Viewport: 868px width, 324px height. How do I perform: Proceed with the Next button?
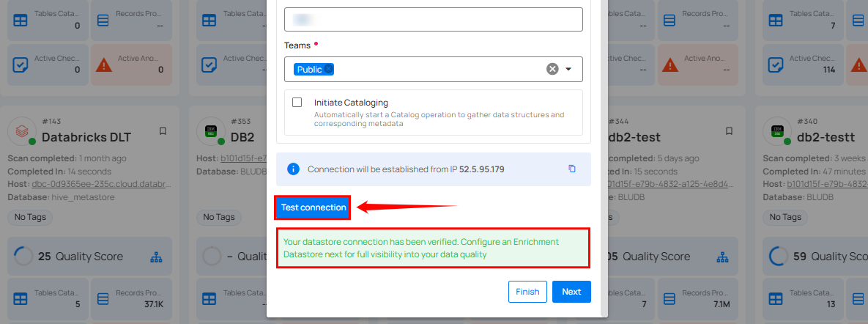571,292
